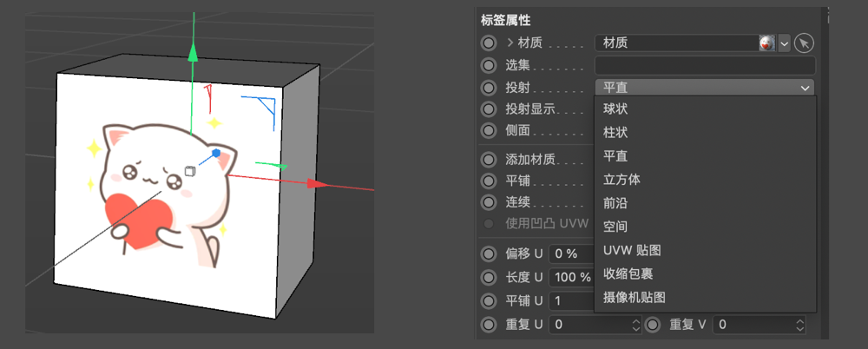Toggle the animation dot beside 平铺 U

pos(488,300)
